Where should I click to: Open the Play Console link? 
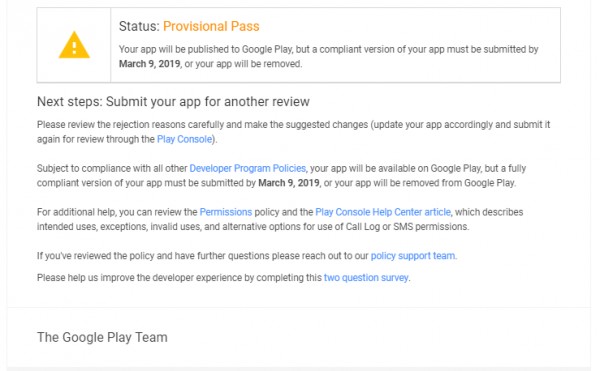pyautogui.click(x=184, y=139)
